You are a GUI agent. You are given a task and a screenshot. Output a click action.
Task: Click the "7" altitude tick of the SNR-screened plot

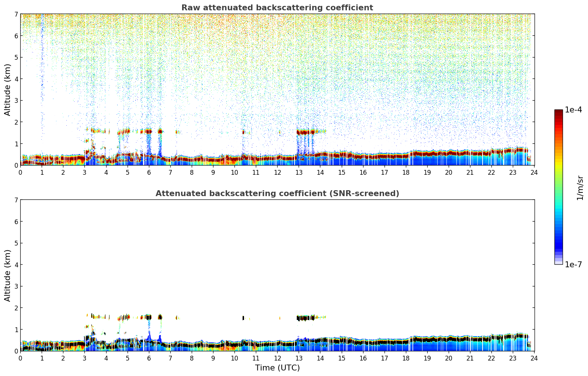16,200
